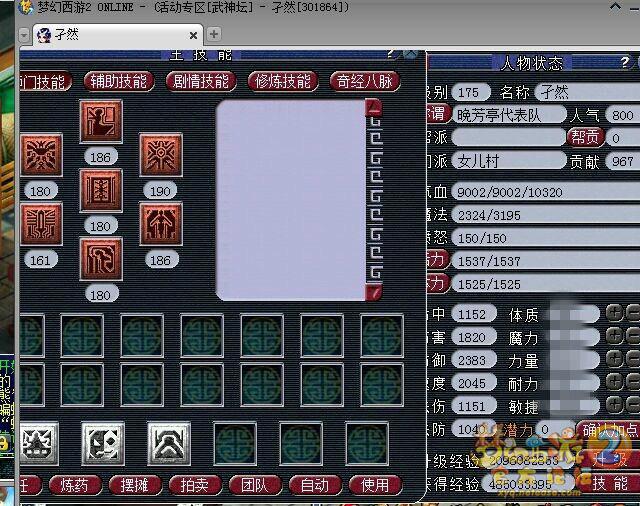Click the 名称 field showing 子然
This screenshot has width=640, height=506.
(588, 92)
